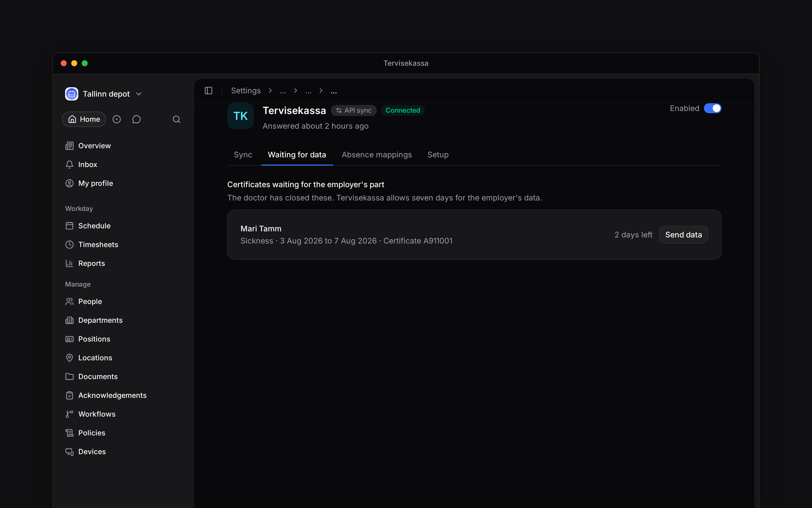Turn off the Enabled switch

[x=712, y=109]
